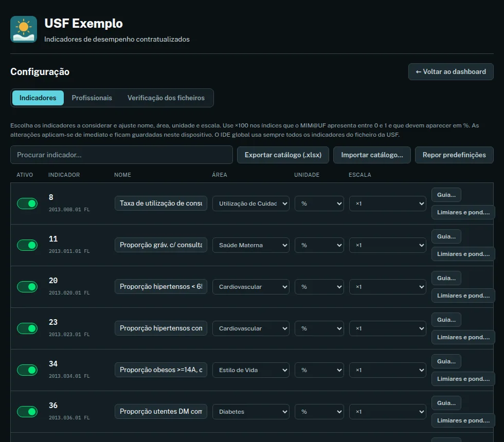Open Área dropdown showing Utilização de Cuidados

tap(251, 204)
